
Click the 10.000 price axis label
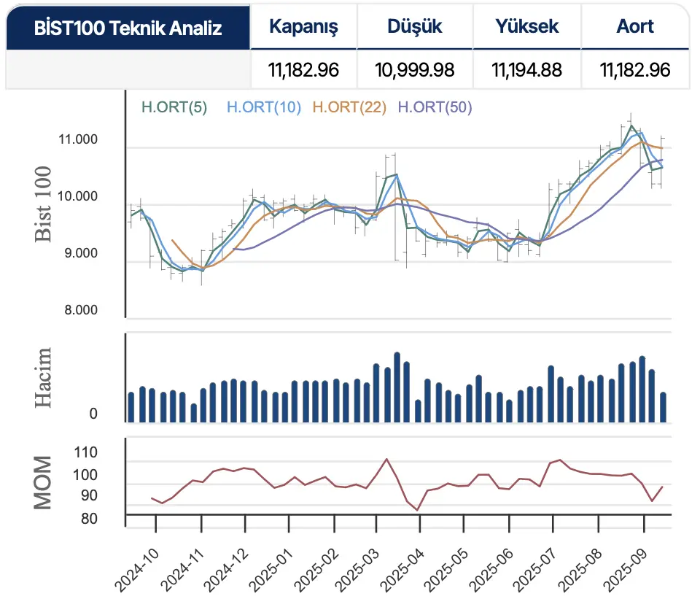click(x=78, y=196)
